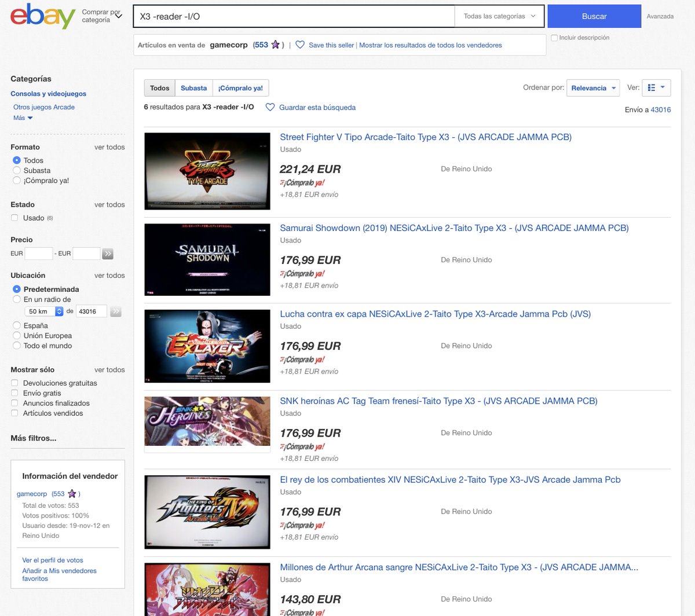Select Unión Europea location radio

16,335
